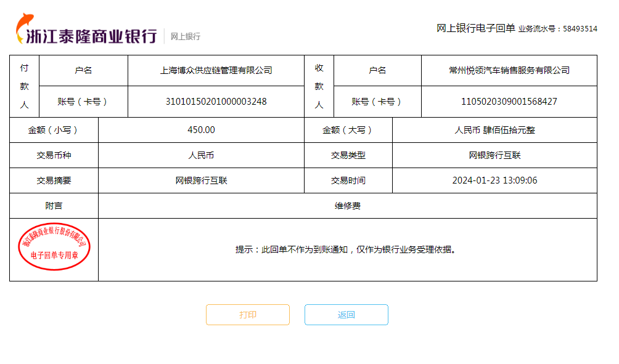Click the 付款人 payer header cell

(x=24, y=86)
